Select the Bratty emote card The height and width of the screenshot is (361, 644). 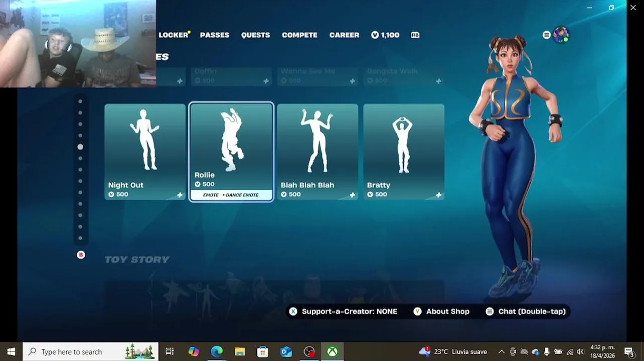pyautogui.click(x=404, y=152)
